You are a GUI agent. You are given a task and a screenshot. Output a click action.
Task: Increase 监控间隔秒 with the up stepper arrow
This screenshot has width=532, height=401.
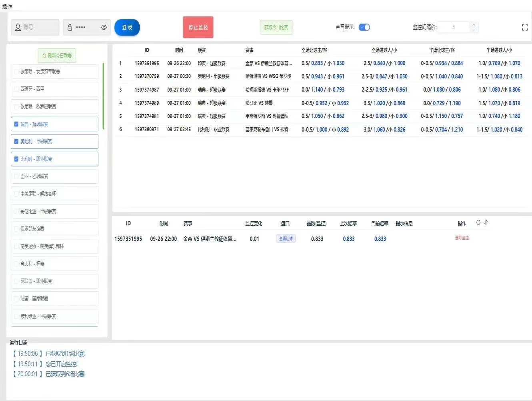474,24
